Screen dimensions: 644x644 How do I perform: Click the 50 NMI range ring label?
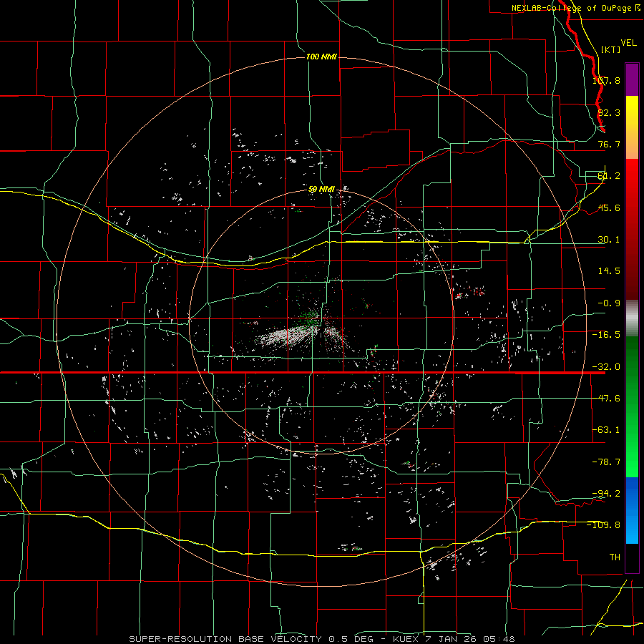point(321,190)
